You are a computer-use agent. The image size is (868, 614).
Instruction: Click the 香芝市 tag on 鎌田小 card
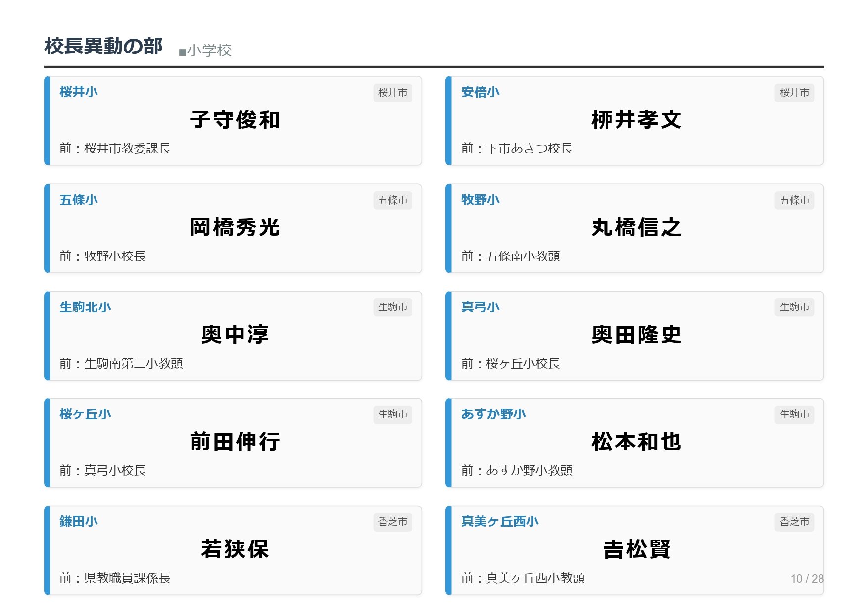pos(392,522)
